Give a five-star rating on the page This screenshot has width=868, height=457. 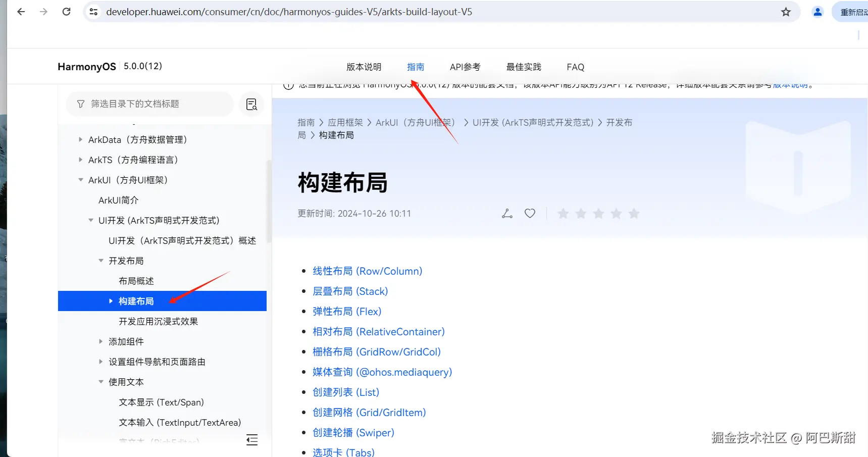(634, 213)
